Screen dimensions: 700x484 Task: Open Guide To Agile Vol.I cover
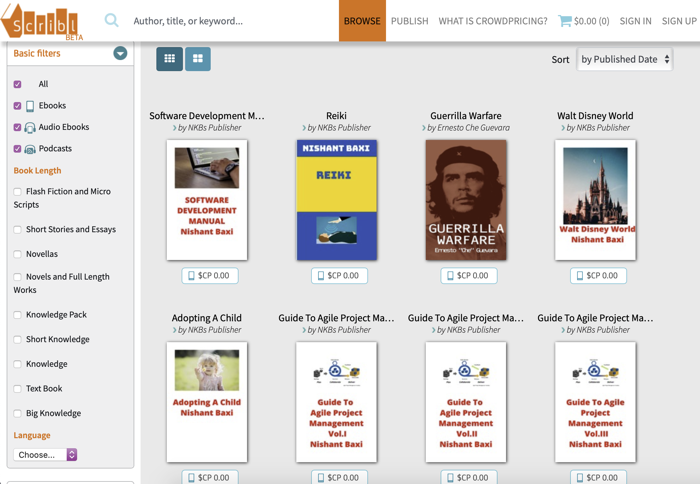tap(337, 402)
